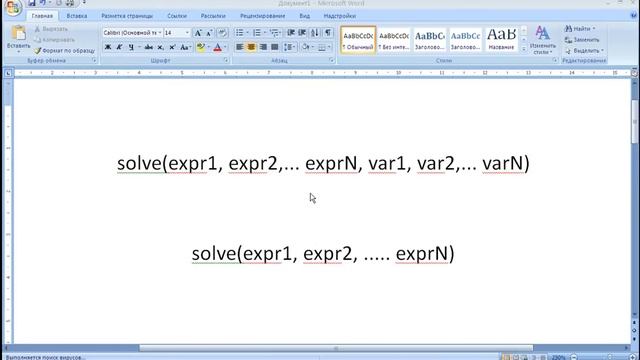Apply the text highlight color
The height and width of the screenshot is (360, 640).
[200, 47]
